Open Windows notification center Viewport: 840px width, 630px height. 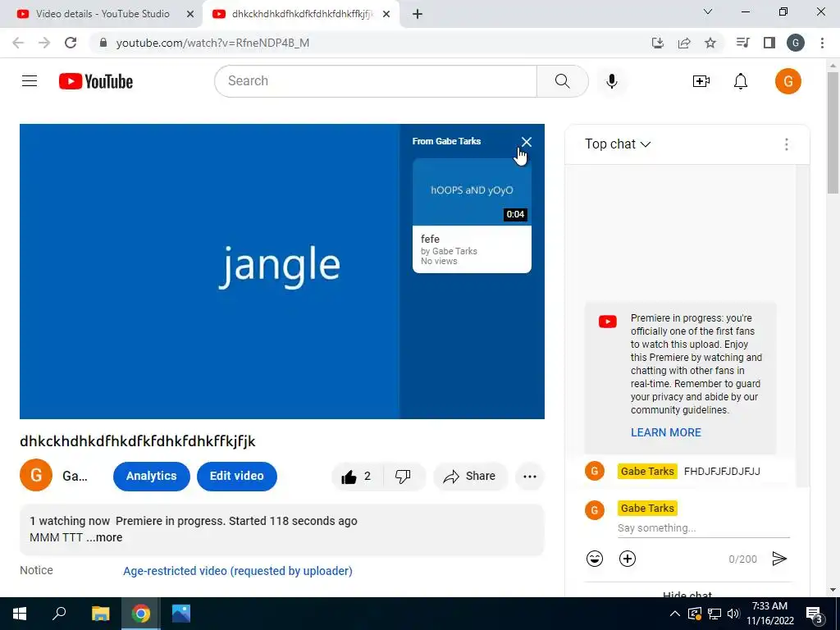tap(815, 614)
